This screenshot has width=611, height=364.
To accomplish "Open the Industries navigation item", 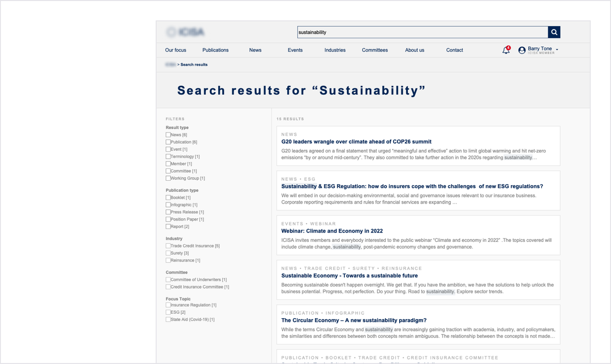I will tap(335, 50).
